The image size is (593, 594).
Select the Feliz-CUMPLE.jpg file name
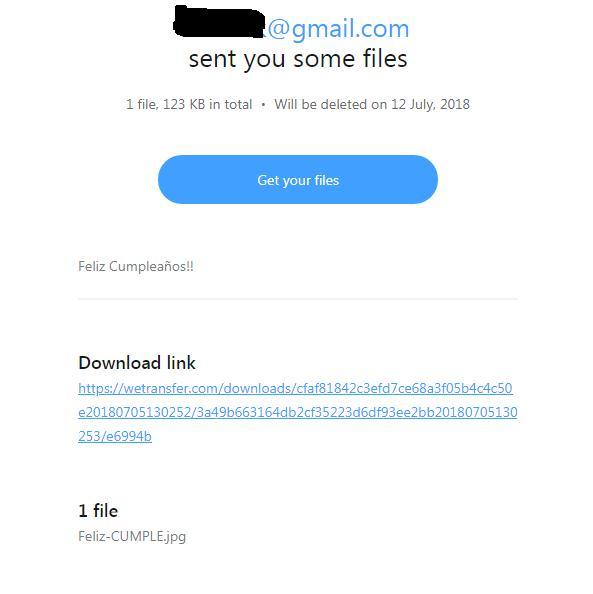[x=132, y=536]
